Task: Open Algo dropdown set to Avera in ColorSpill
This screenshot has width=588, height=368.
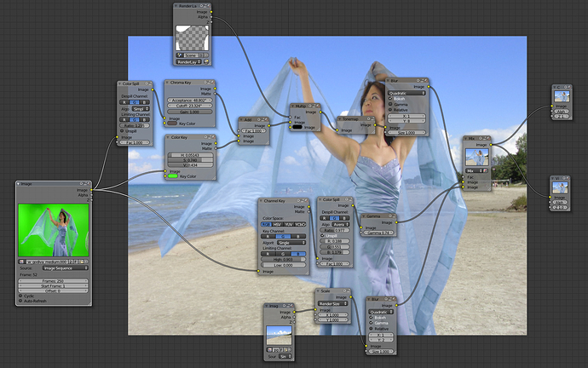Action: [341, 224]
